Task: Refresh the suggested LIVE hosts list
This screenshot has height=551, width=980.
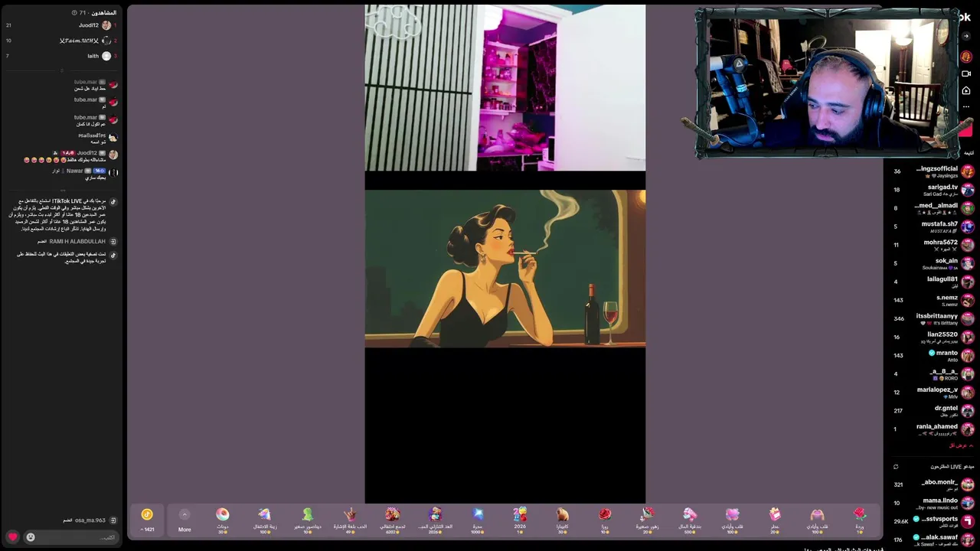Action: click(895, 466)
